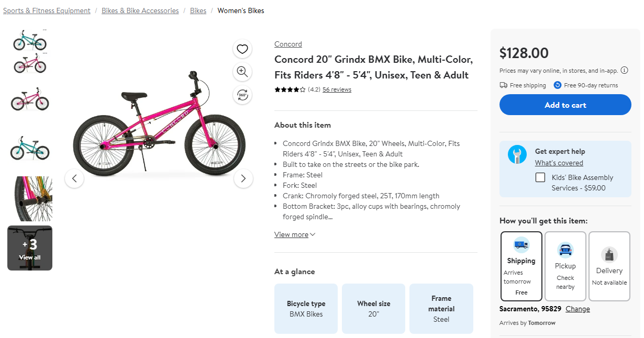This screenshot has height=338, width=644.
Task: Add the bike to cart
Action: click(x=565, y=105)
